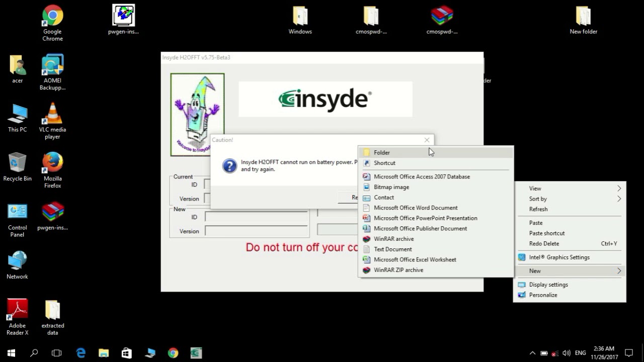Create a new Contact

pyautogui.click(x=436, y=198)
